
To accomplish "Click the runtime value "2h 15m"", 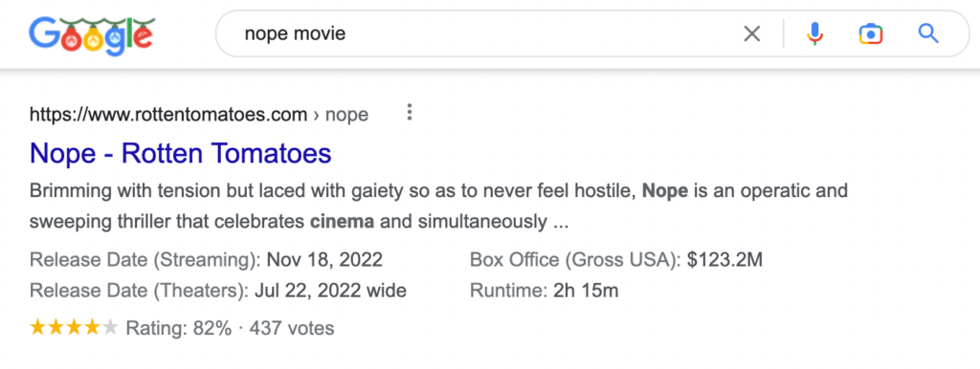I will [x=586, y=291].
